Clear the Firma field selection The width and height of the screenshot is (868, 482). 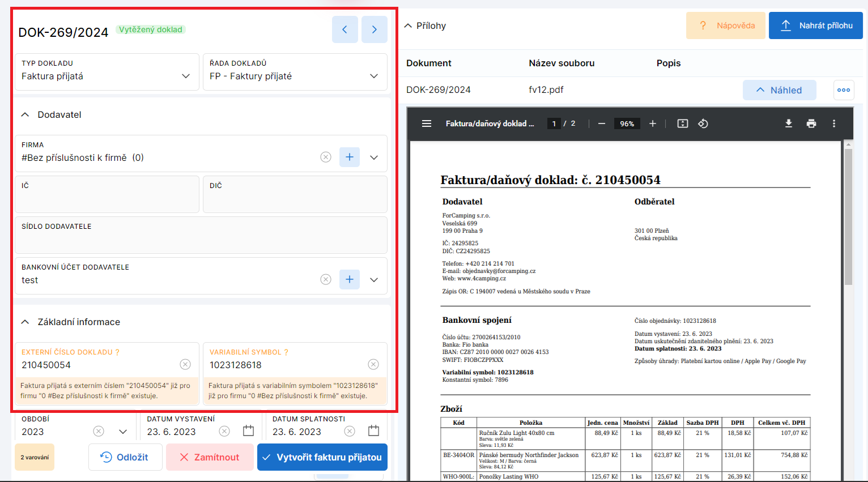pyautogui.click(x=325, y=157)
